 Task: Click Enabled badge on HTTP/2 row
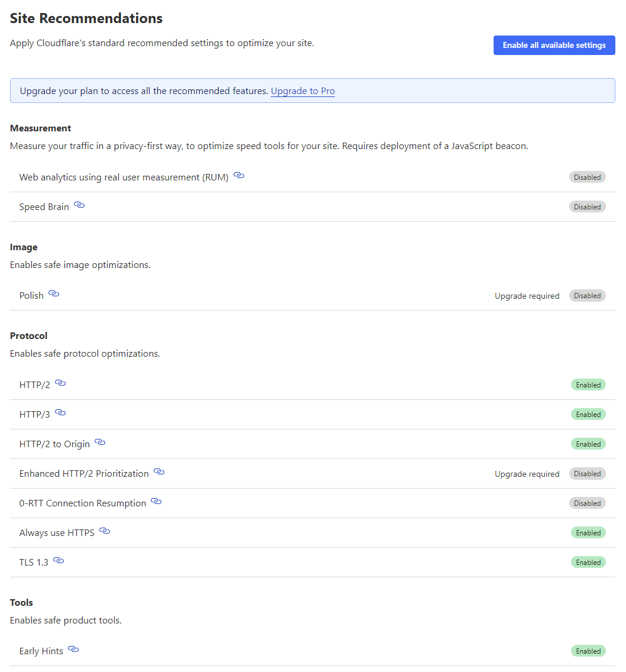click(x=588, y=385)
